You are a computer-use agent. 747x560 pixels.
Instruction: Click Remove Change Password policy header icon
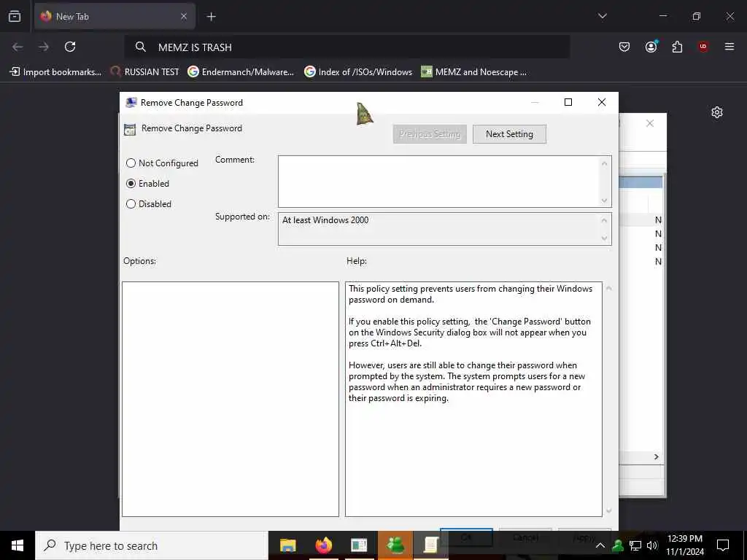tap(130, 129)
